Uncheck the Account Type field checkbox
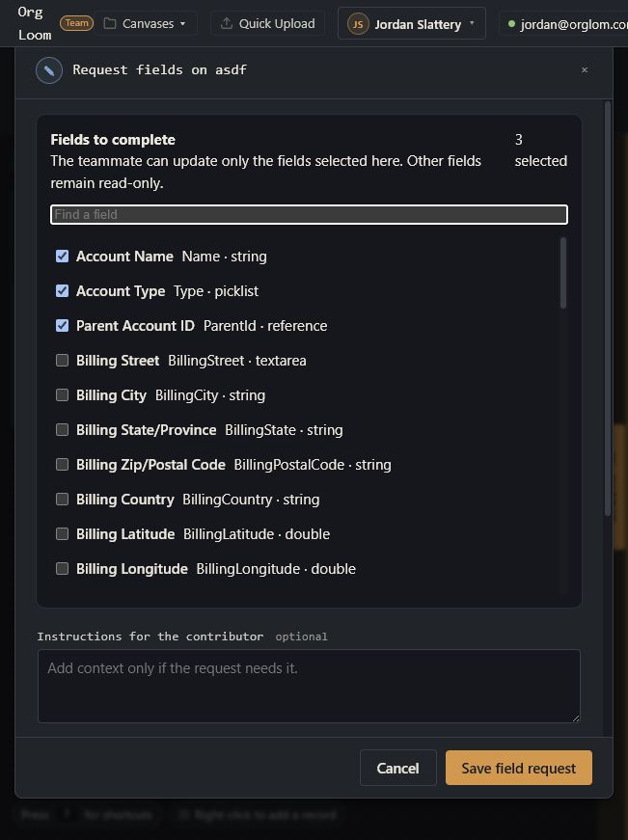 click(62, 291)
